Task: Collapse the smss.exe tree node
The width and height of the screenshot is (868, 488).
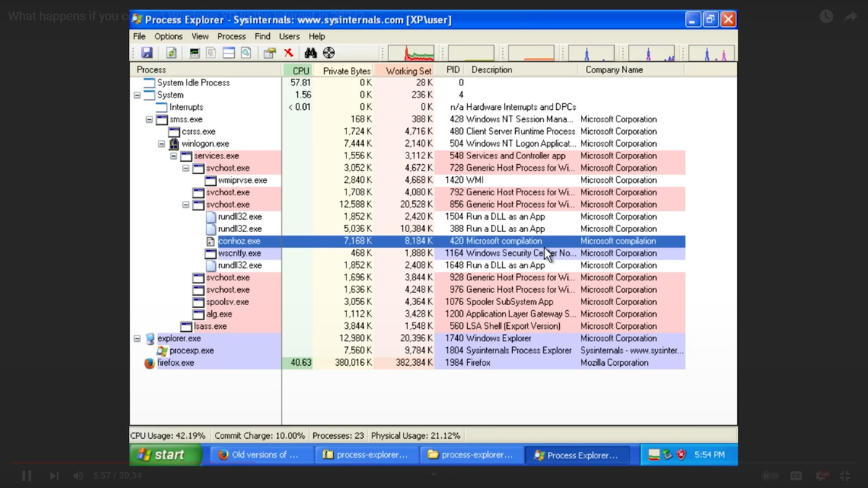Action: 150,120
